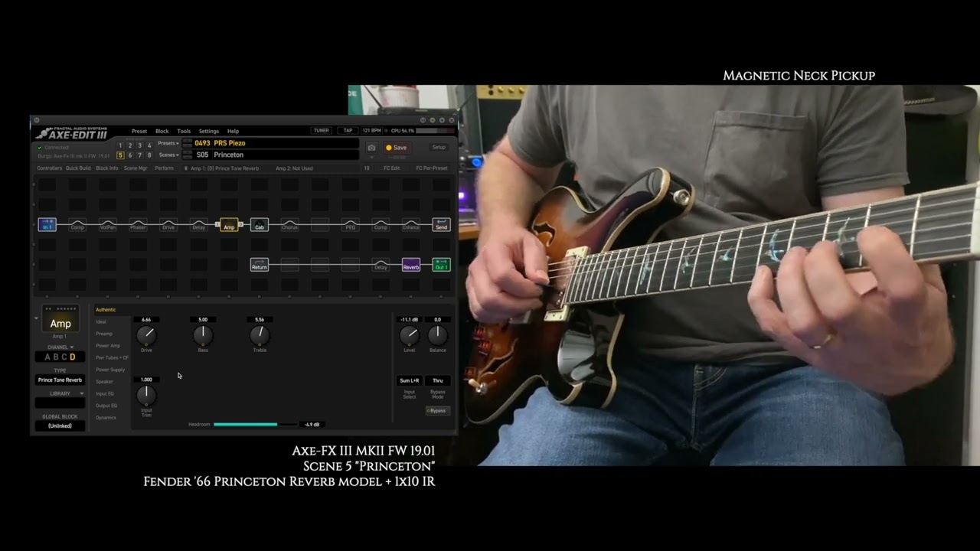980x551 pixels.
Task: Click the TAP tempo button
Action: pos(348,131)
